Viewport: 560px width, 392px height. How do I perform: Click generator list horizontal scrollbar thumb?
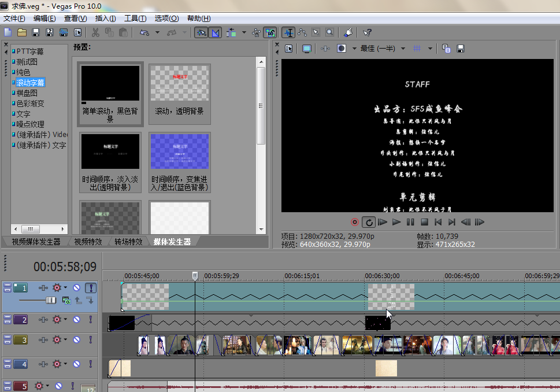[31, 229]
